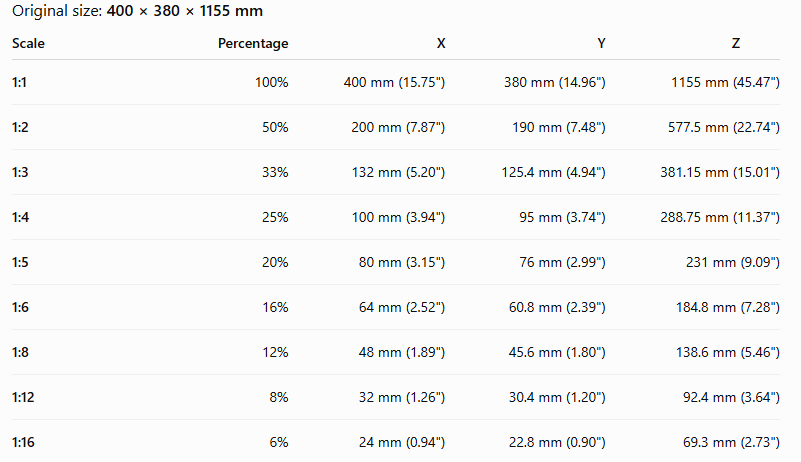Image resolution: width=801 pixels, height=462 pixels.
Task: Click the 45.6 mm (1.80") Y value
Action: point(557,352)
